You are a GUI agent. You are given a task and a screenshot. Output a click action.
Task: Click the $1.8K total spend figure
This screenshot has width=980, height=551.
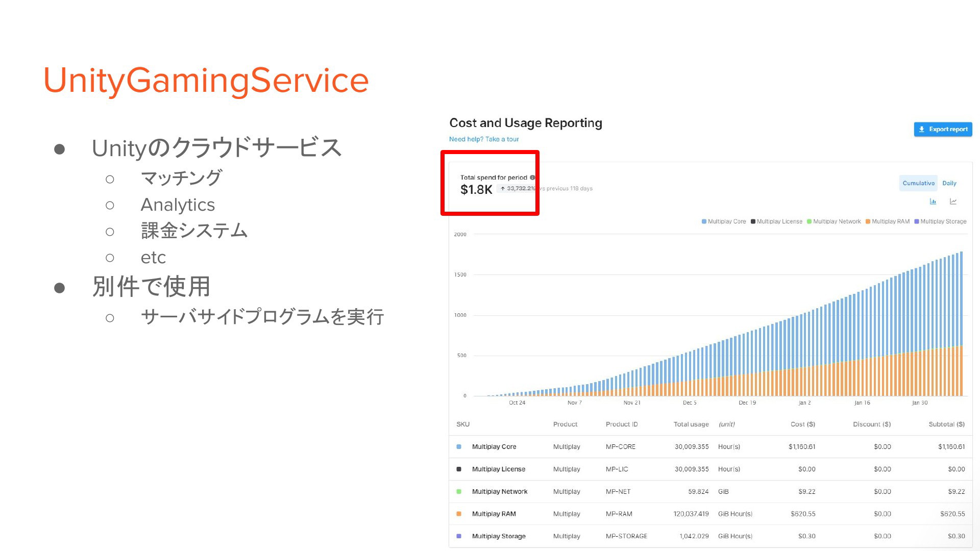[476, 190]
